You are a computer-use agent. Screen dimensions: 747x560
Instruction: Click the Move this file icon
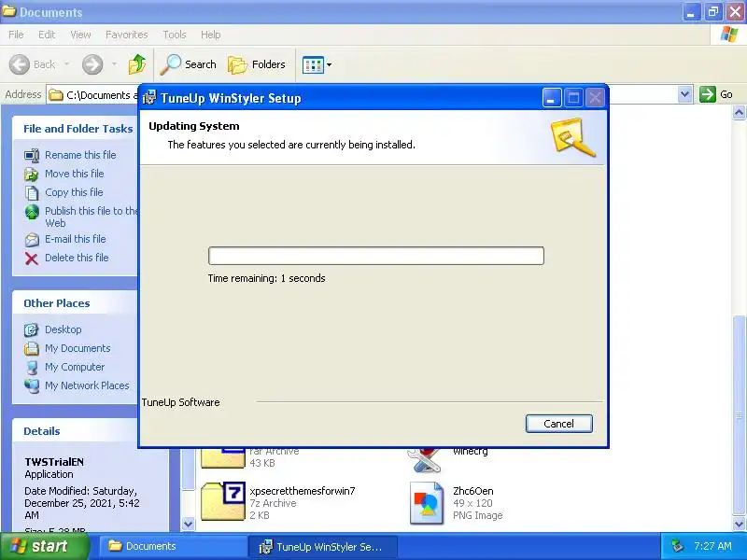(32, 174)
